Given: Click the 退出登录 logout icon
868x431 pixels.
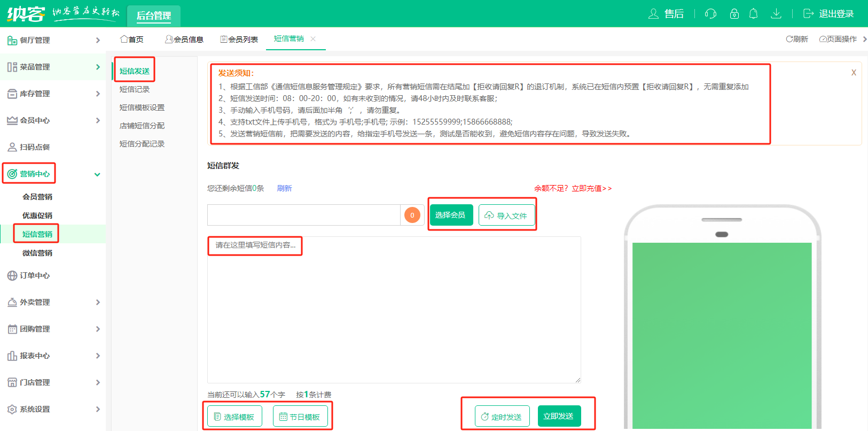Looking at the screenshot, I should (x=809, y=13).
